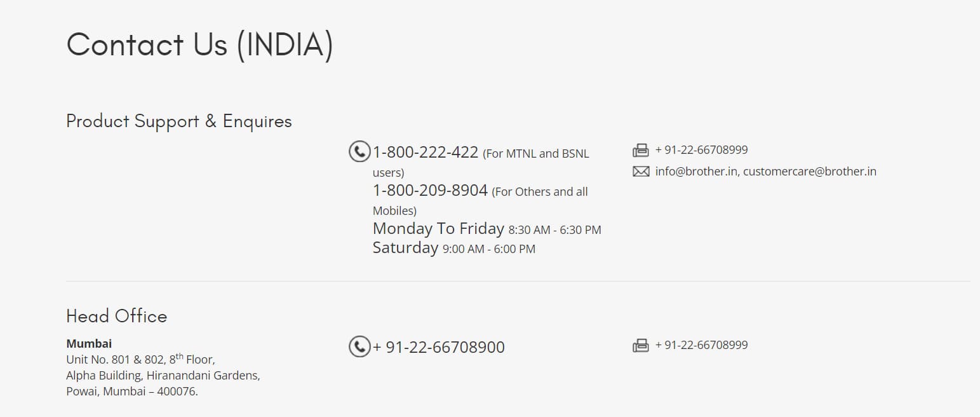Click the phone icon beside 1-800-222-422

(x=359, y=151)
